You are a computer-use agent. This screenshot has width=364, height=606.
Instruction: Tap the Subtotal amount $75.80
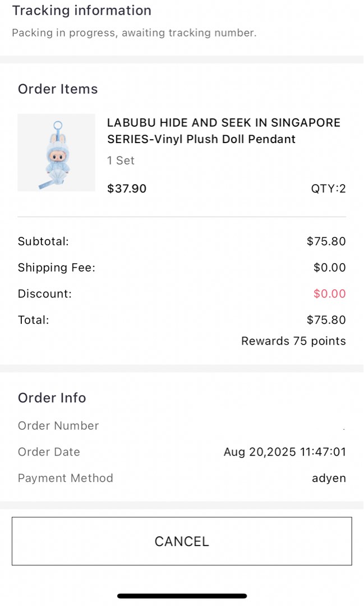point(326,242)
